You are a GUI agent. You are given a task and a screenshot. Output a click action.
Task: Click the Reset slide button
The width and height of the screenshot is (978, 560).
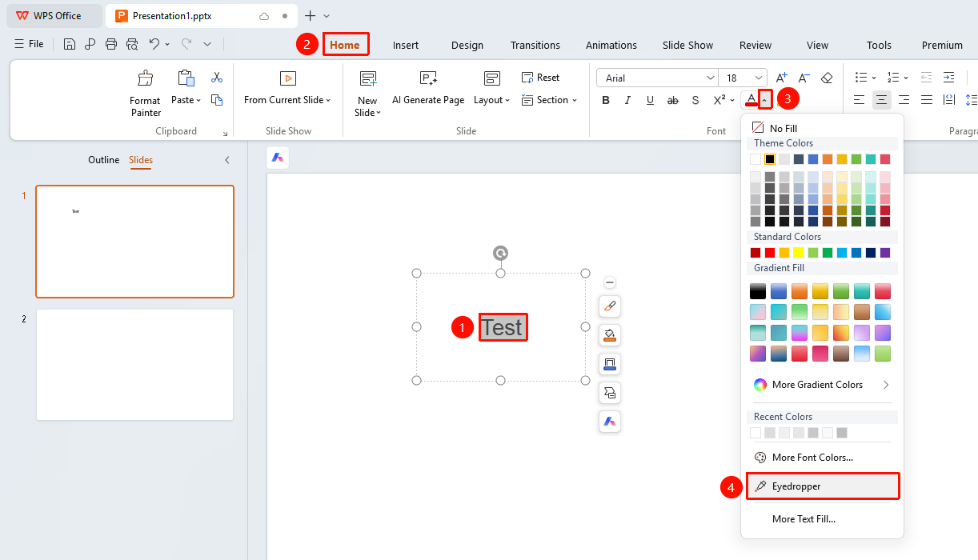[x=540, y=78]
